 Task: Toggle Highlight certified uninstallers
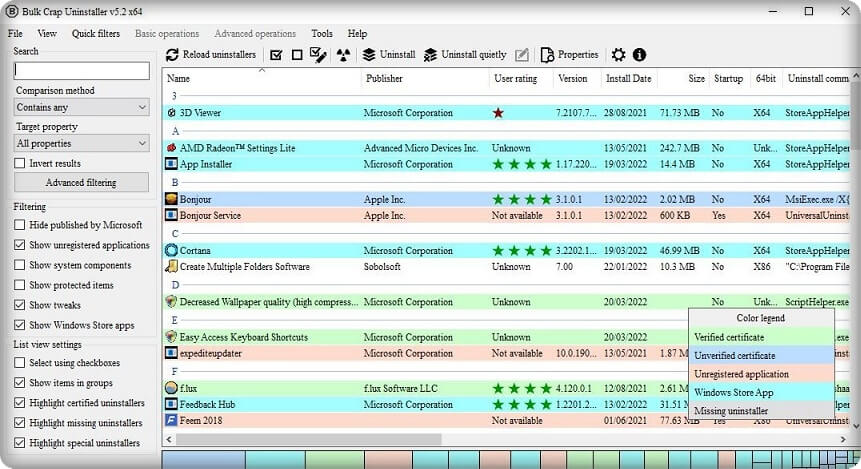point(20,403)
